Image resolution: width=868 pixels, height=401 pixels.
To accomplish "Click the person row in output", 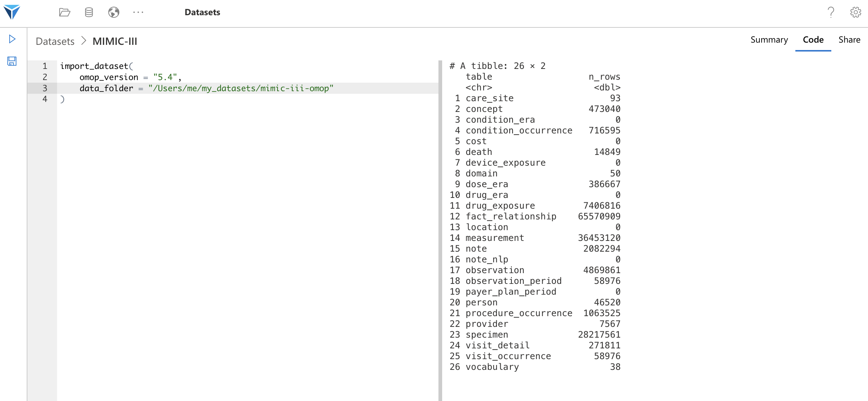I will 535,302.
